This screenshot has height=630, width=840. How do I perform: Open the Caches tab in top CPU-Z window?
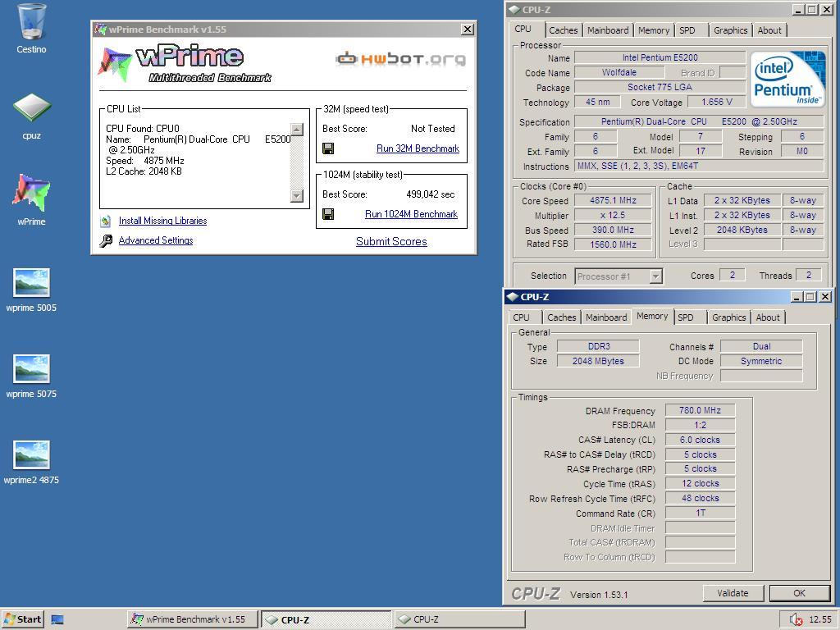click(x=563, y=30)
